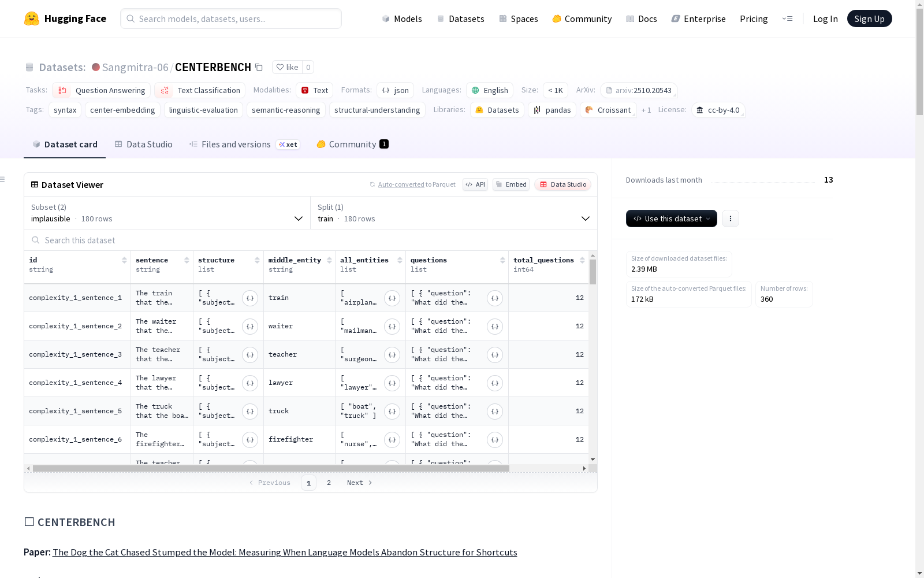This screenshot has height=578, width=924.
Task: Expand all_entities cell for complexity_1_sentence_3
Action: click(392, 355)
